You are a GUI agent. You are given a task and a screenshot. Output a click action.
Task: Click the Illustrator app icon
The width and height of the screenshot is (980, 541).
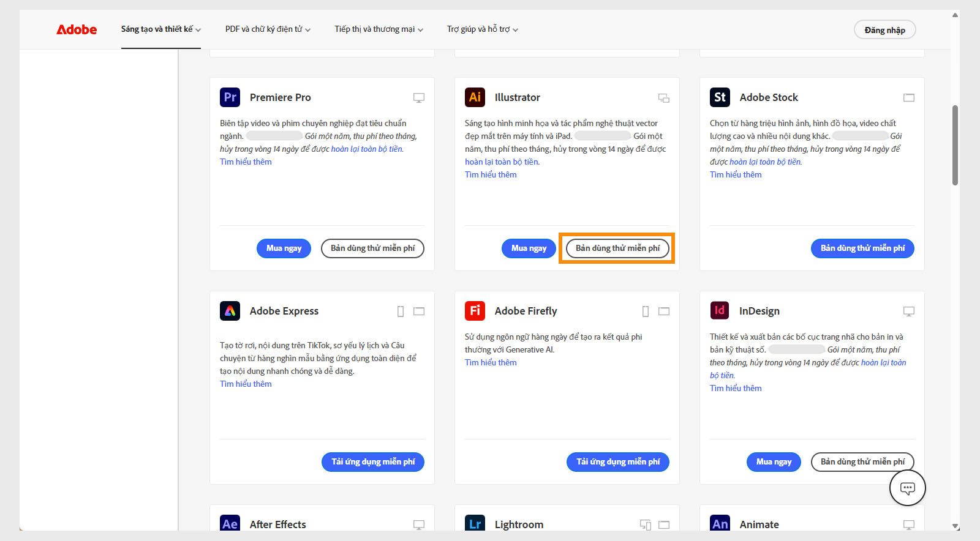pos(475,97)
